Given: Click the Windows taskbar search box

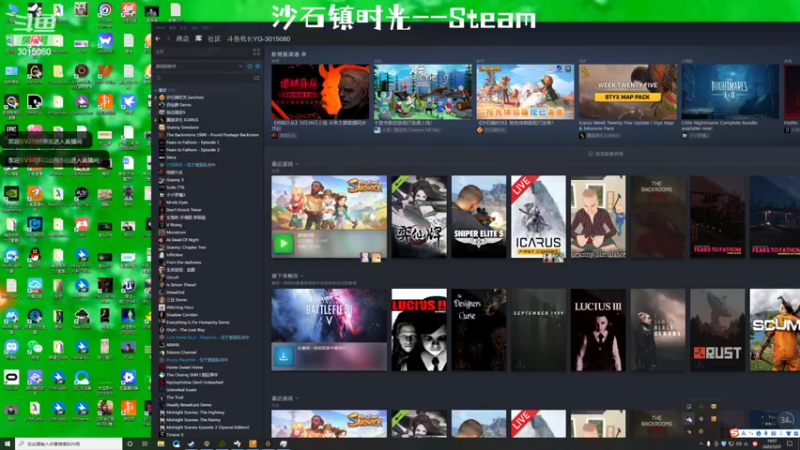Looking at the screenshot, I should tap(69, 444).
